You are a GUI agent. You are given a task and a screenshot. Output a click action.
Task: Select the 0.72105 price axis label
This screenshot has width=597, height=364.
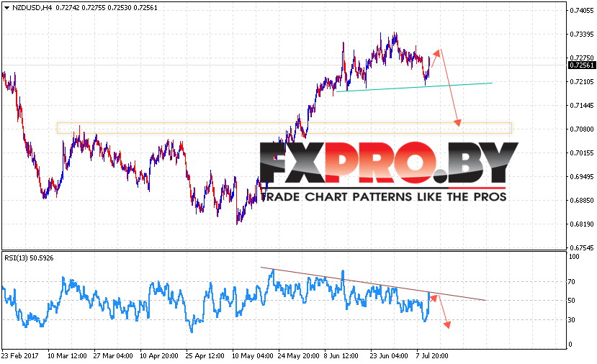[582, 82]
